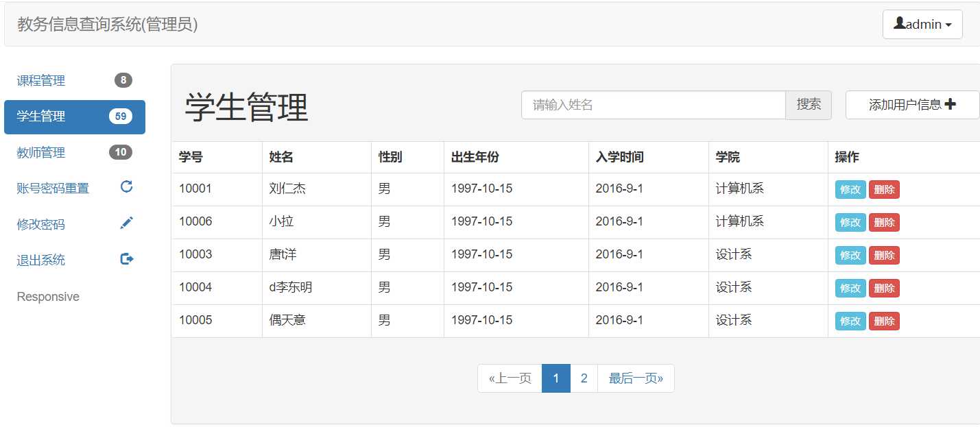The height and width of the screenshot is (427, 980).
Task: Click the 搜索 search button
Action: pos(808,104)
